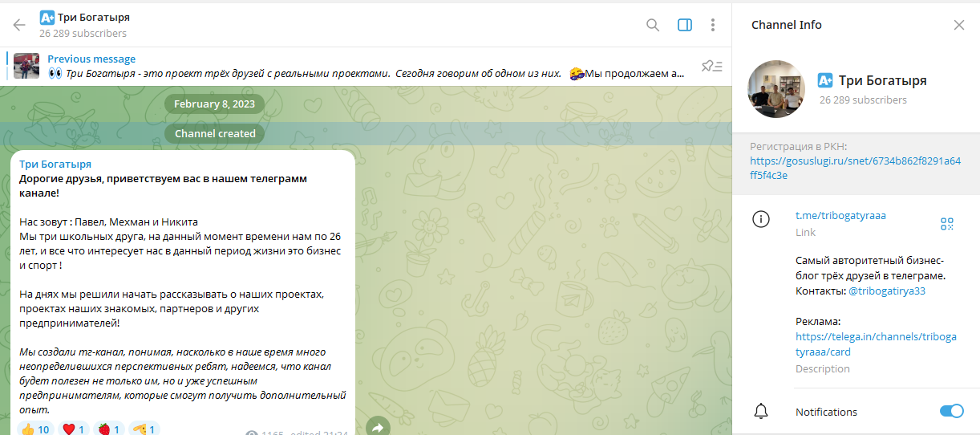Open t.me/tribogatyraaa channel link
The height and width of the screenshot is (435, 980).
tap(840, 215)
